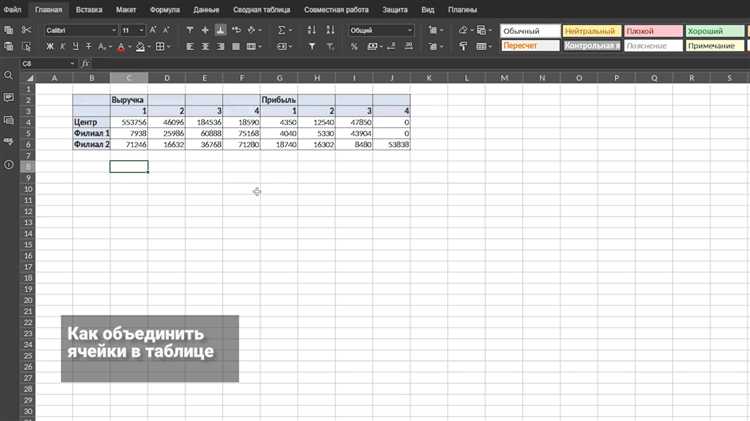Align text left in cells
Viewport: 750px width, 421px height.
click(190, 46)
